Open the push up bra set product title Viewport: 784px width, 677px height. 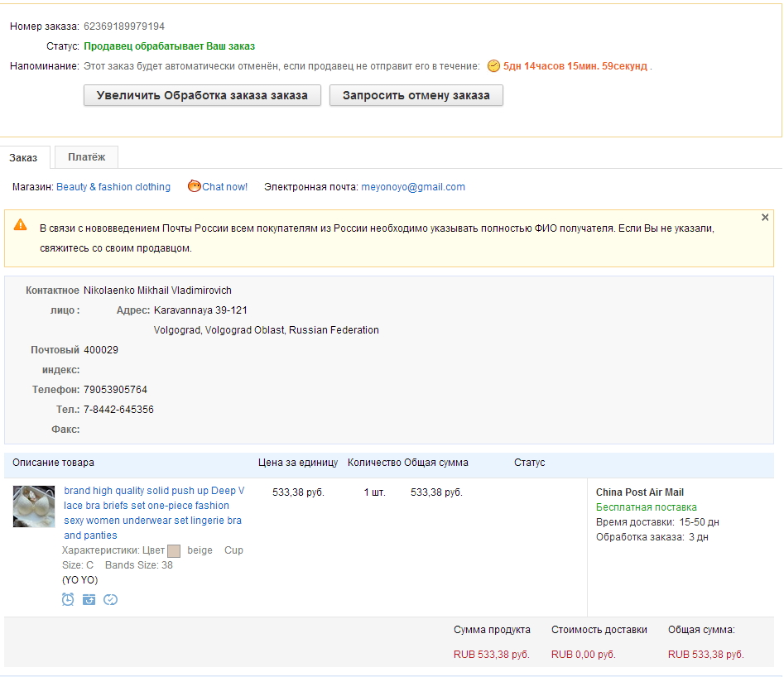coord(154,512)
